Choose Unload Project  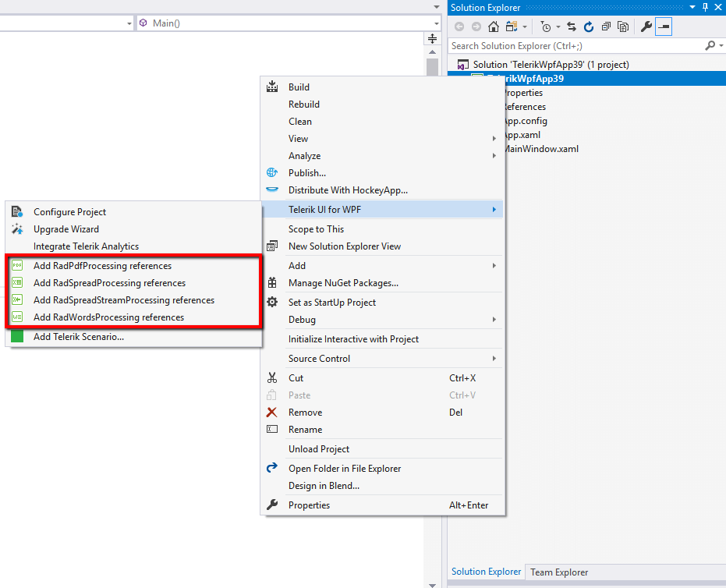[x=382, y=448]
